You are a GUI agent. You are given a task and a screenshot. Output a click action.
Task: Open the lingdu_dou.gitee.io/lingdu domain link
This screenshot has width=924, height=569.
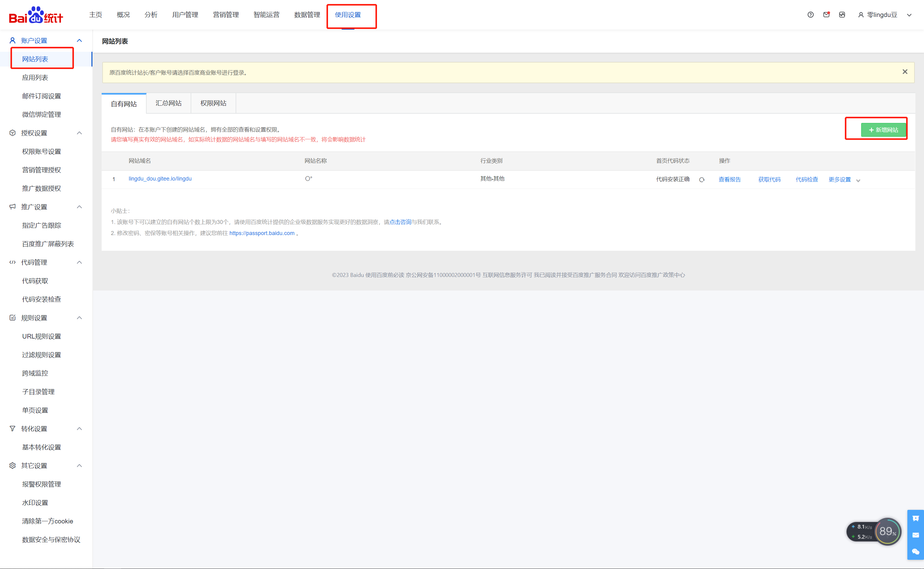[x=160, y=179]
